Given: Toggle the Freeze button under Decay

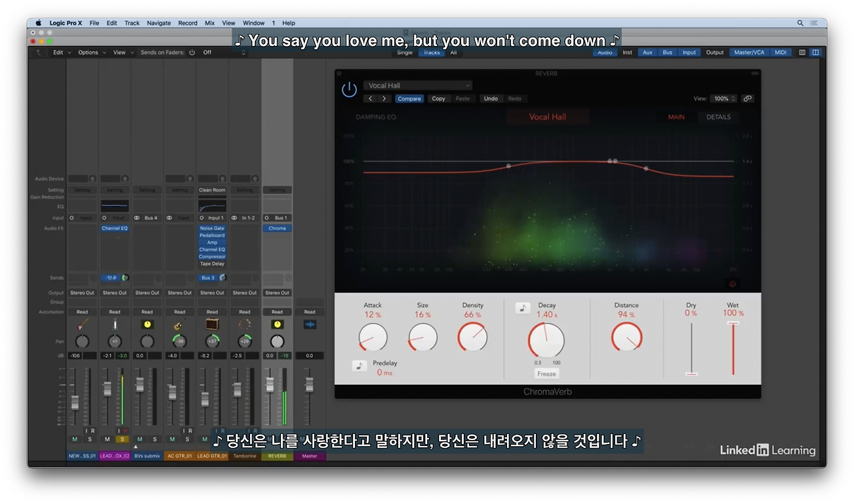Looking at the screenshot, I should tap(546, 374).
